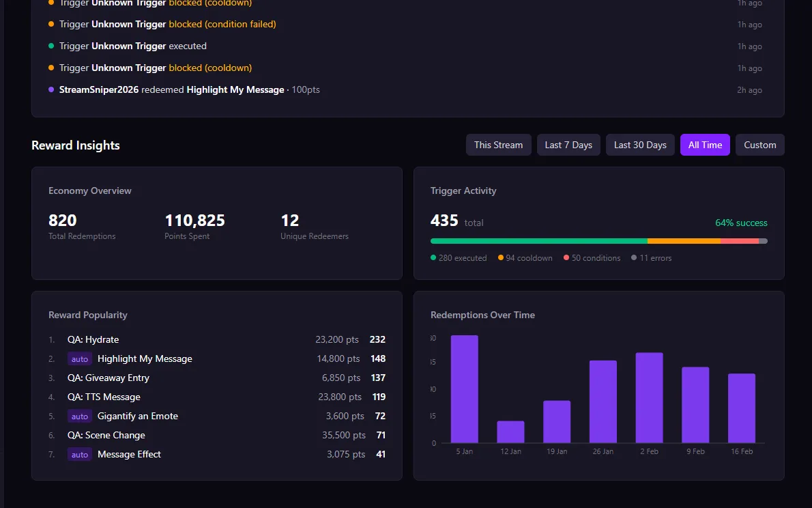
Task: Click the green dot beside the executed trigger entry
Action: (x=50, y=46)
